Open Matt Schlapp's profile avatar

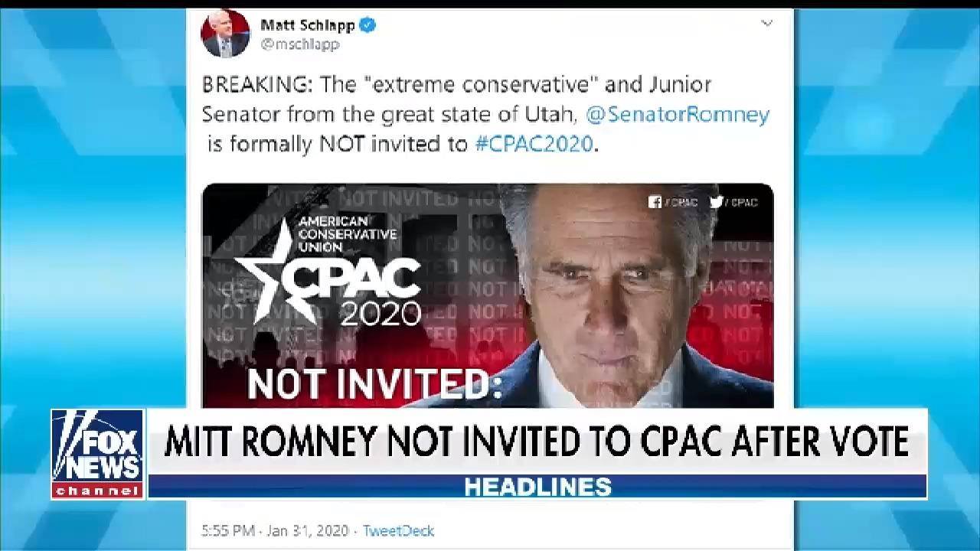tap(225, 34)
